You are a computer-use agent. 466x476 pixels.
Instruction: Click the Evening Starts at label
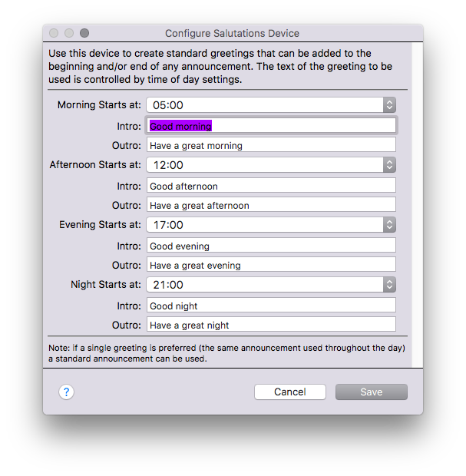(100, 224)
